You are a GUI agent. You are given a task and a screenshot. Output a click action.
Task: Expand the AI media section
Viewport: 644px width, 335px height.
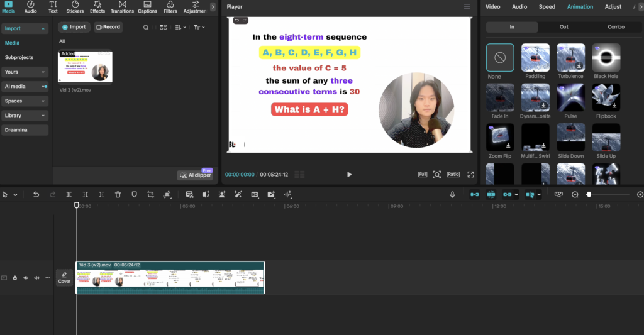(x=25, y=86)
